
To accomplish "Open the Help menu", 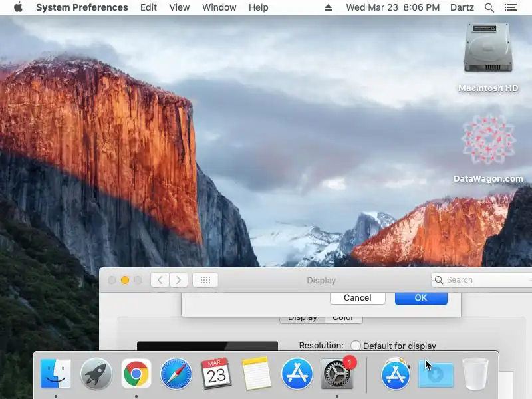I will pyautogui.click(x=258, y=7).
